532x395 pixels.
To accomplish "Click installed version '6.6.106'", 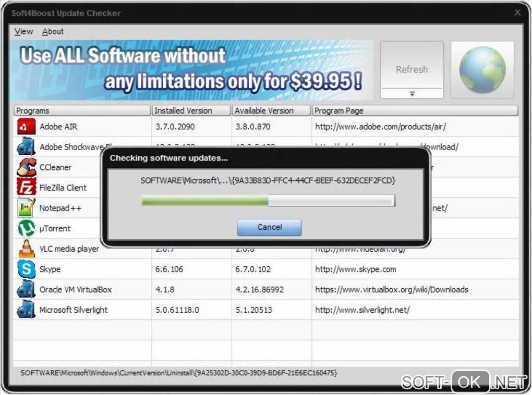I will 169,269.
